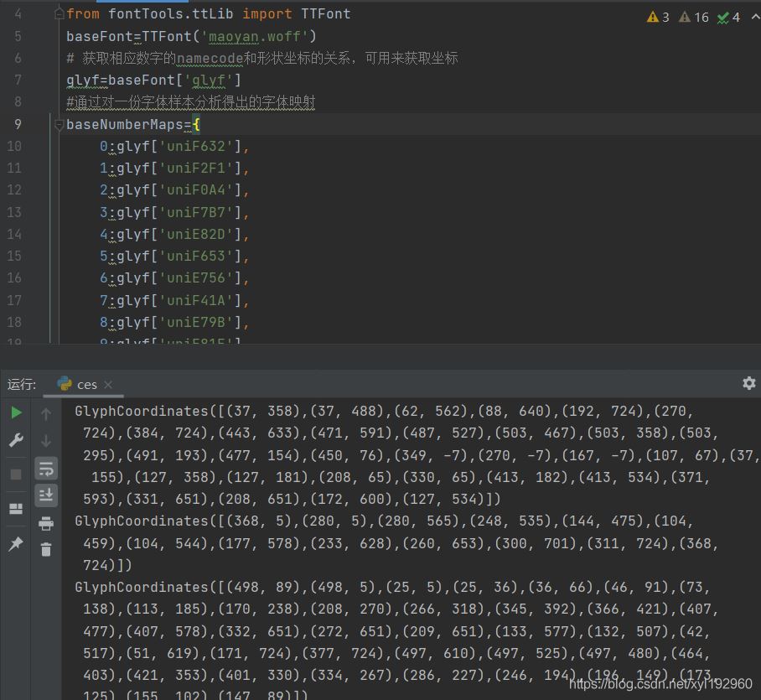
Task: Close the 'ces' run tab
Action: coord(108,385)
